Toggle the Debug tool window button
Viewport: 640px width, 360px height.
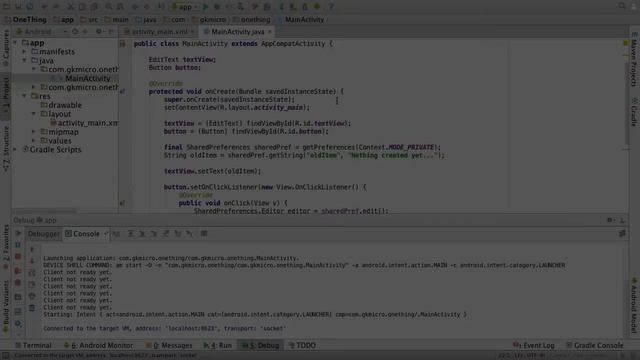pyautogui.click(x=260, y=345)
